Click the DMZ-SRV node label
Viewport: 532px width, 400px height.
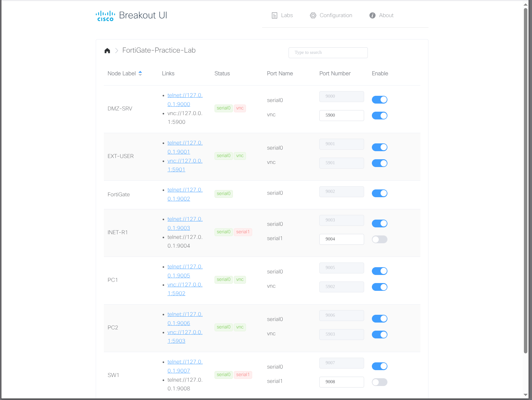coord(120,109)
